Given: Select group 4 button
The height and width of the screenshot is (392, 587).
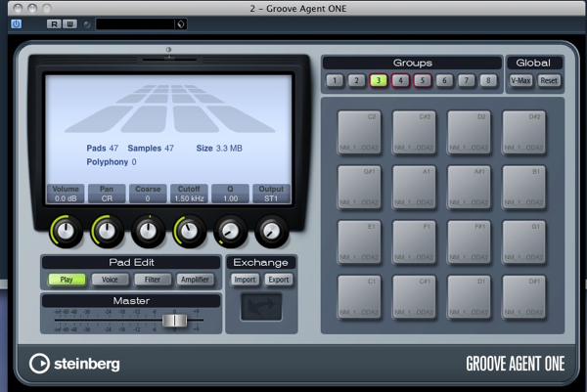Looking at the screenshot, I should (400, 80).
